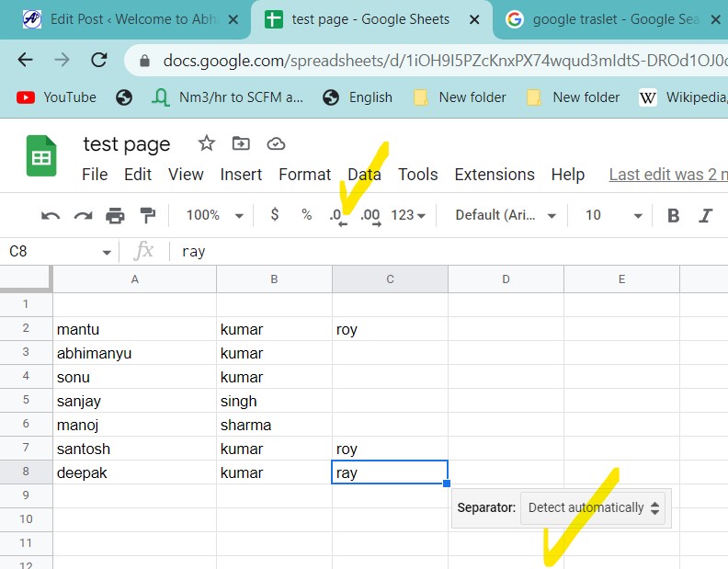
Task: Open the Last edit was link
Action: click(x=668, y=175)
